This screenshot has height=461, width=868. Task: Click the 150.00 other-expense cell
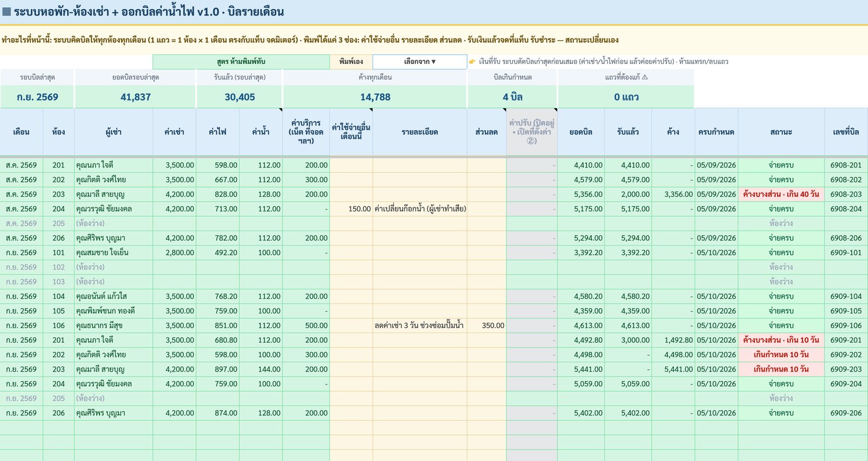351,209
